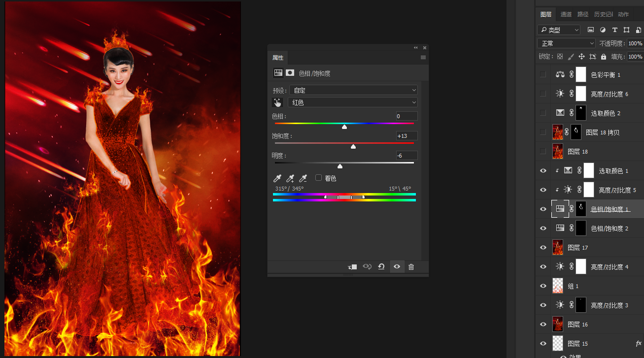Hide the 图层 17 layer
The height and width of the screenshot is (358, 644).
[543, 247]
